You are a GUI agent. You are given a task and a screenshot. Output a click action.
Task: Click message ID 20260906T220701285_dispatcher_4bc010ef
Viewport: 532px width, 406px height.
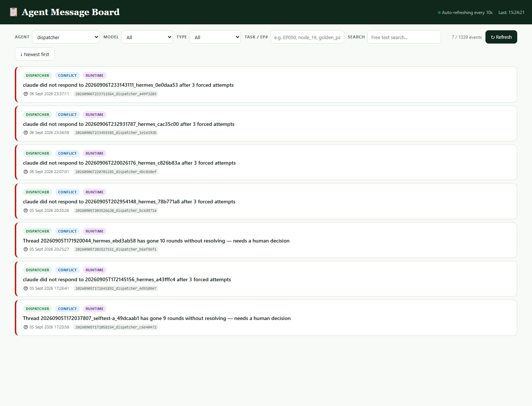[116, 172]
